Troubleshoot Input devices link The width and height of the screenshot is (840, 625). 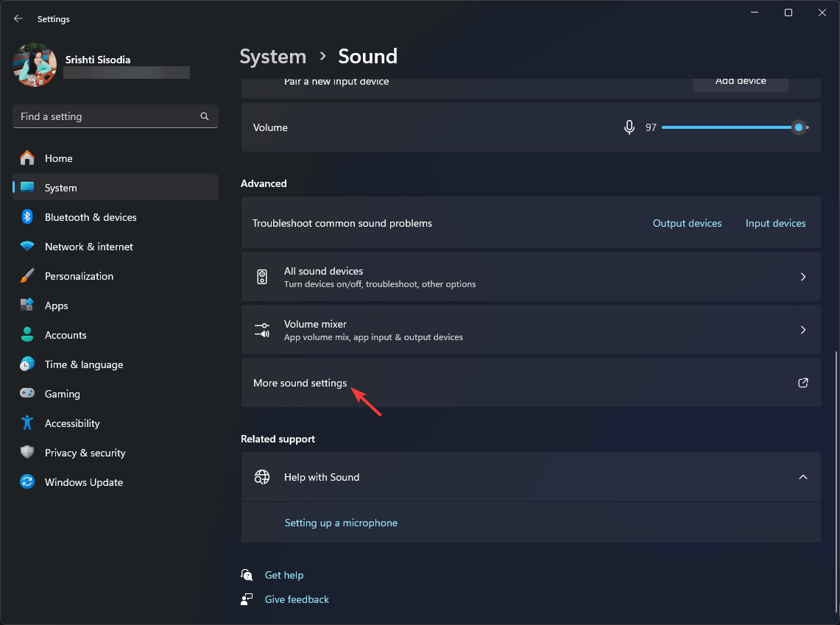coord(775,223)
